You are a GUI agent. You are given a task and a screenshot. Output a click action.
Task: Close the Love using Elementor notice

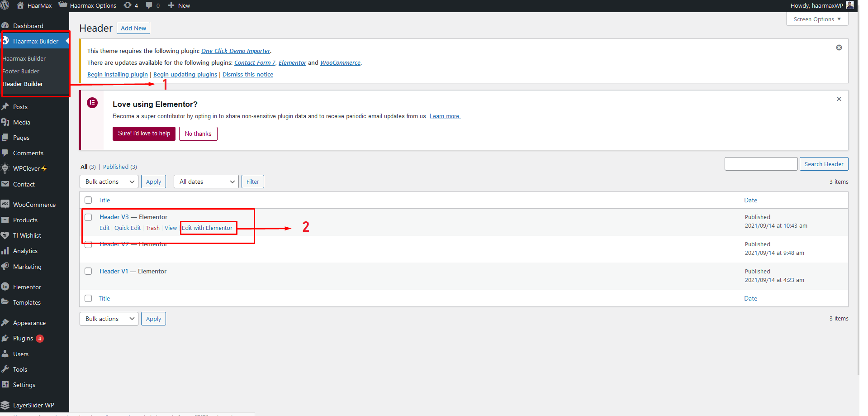[839, 99]
